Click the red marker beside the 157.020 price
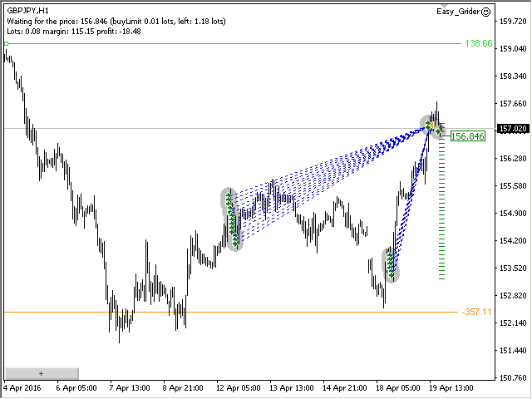Viewport: 532px width, 399px height. 442,129
